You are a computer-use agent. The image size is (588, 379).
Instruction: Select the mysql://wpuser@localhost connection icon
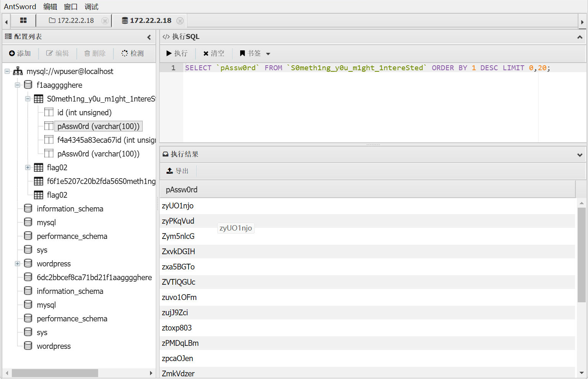tap(18, 71)
